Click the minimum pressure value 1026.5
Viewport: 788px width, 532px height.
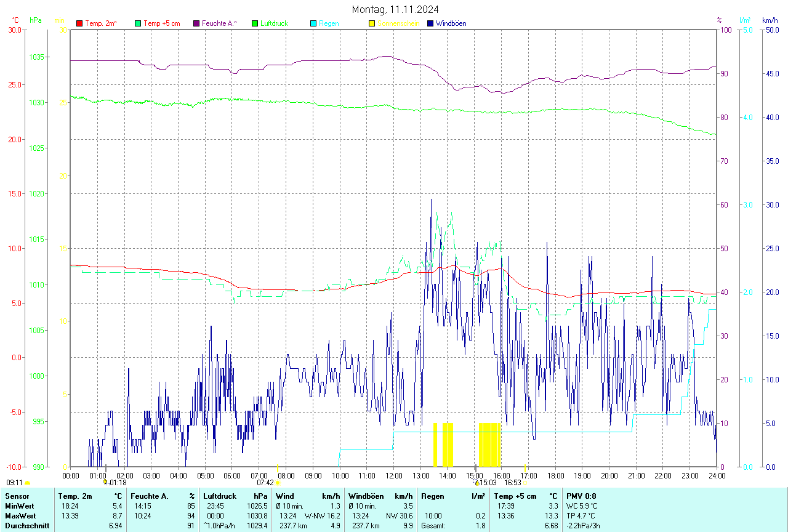pyautogui.click(x=257, y=506)
